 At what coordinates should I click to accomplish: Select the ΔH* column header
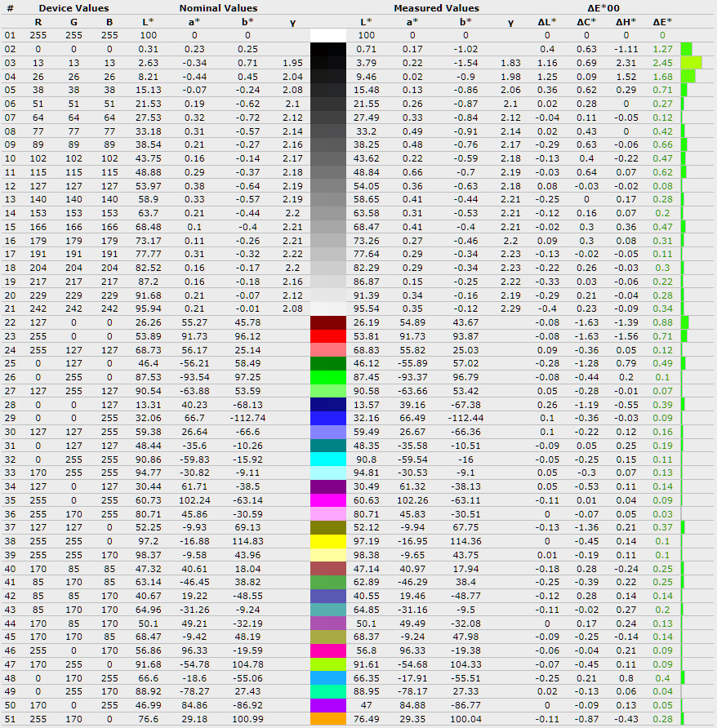(x=627, y=22)
